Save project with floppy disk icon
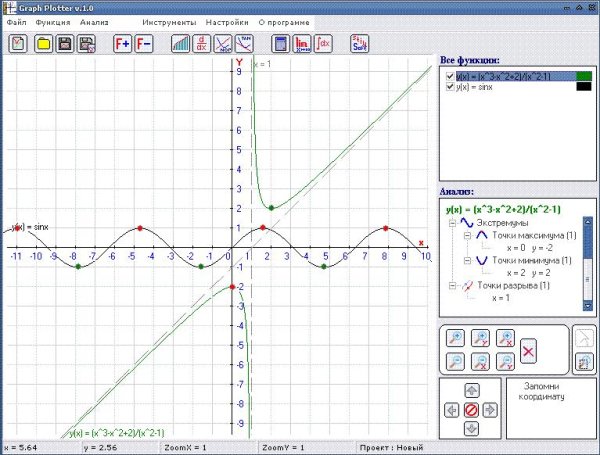This screenshot has width=600, height=455. click(65, 44)
